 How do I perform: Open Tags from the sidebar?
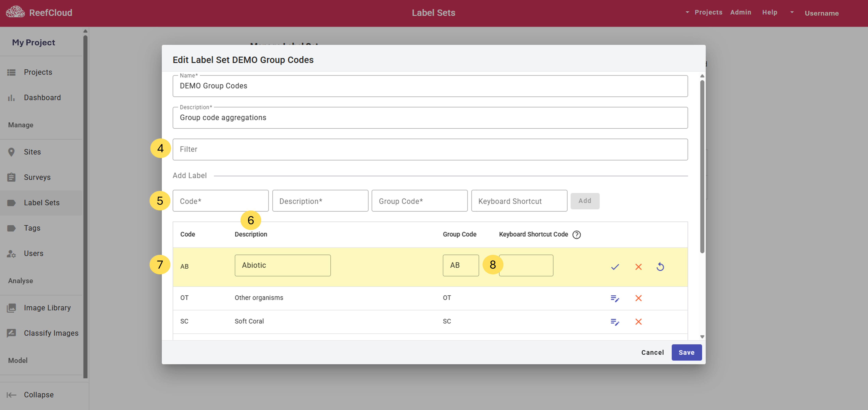tap(32, 228)
